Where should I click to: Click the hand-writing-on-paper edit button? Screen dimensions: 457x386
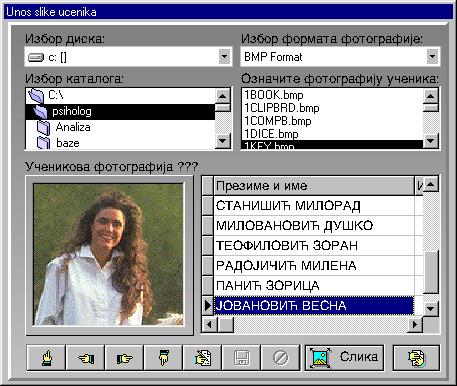202,358
